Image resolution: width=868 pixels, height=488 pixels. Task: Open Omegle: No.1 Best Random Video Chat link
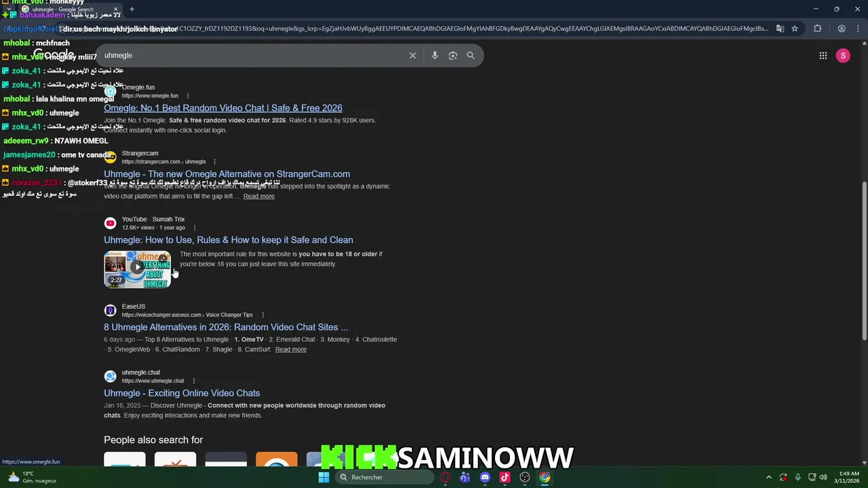[x=223, y=108]
